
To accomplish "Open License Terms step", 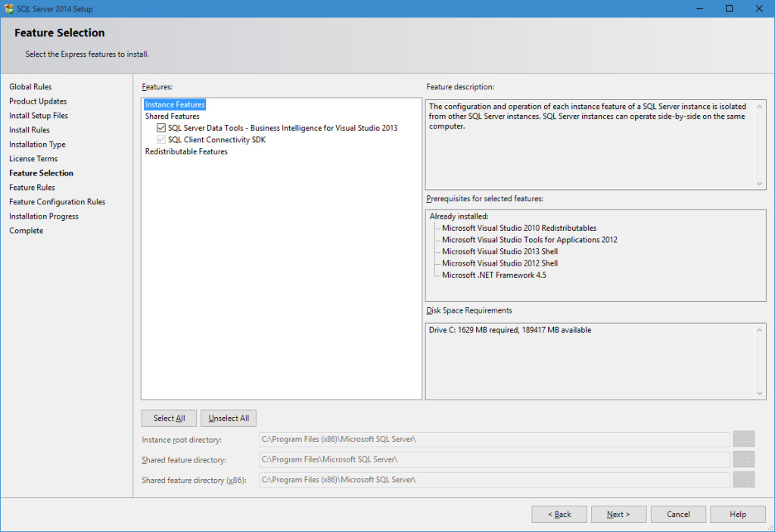I will pyautogui.click(x=33, y=159).
